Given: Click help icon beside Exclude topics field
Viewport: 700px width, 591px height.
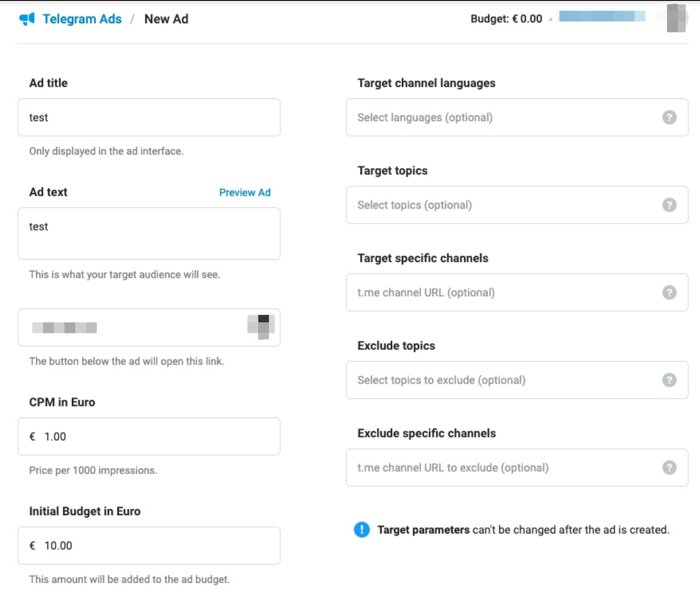Looking at the screenshot, I should [x=669, y=380].
